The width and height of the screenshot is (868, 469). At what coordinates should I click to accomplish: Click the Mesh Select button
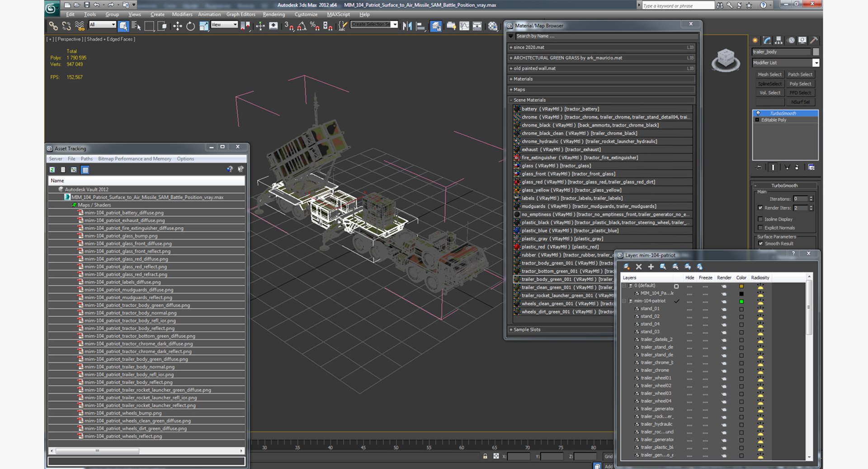[769, 75]
